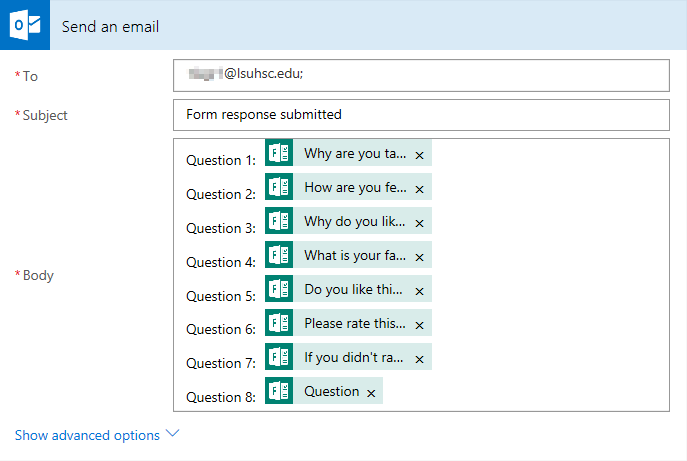
Task: Select the 'Please rate this...' dynamic token
Action: (355, 324)
